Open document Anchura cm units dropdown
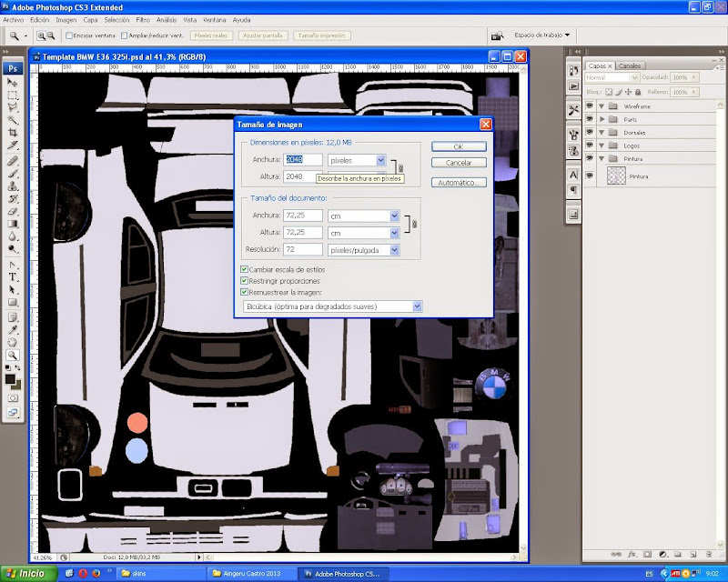728x582 pixels. pyautogui.click(x=394, y=216)
